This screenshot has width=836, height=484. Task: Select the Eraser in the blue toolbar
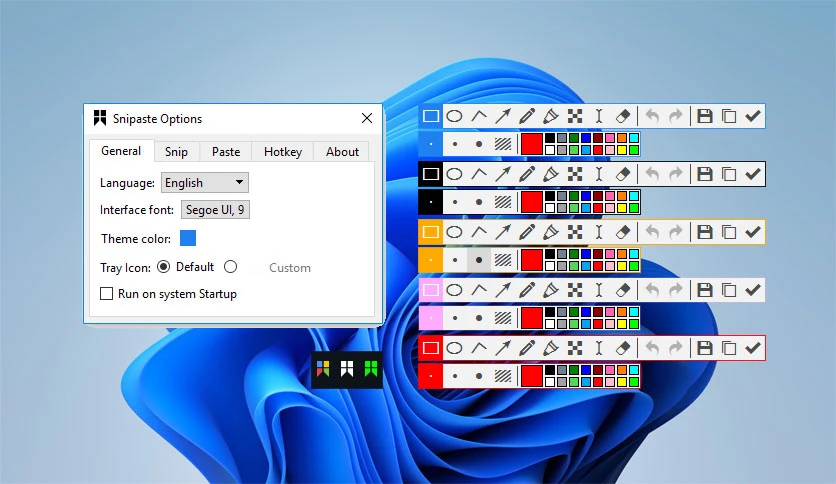coord(623,116)
